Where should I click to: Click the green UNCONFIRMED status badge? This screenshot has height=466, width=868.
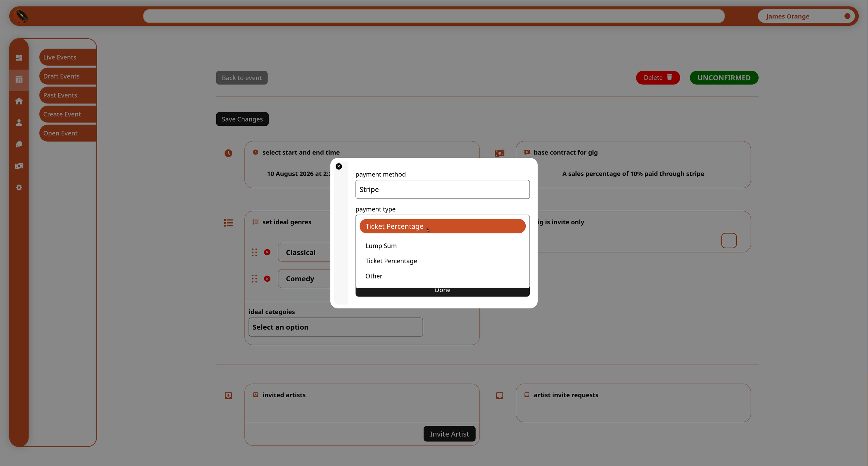(x=724, y=78)
